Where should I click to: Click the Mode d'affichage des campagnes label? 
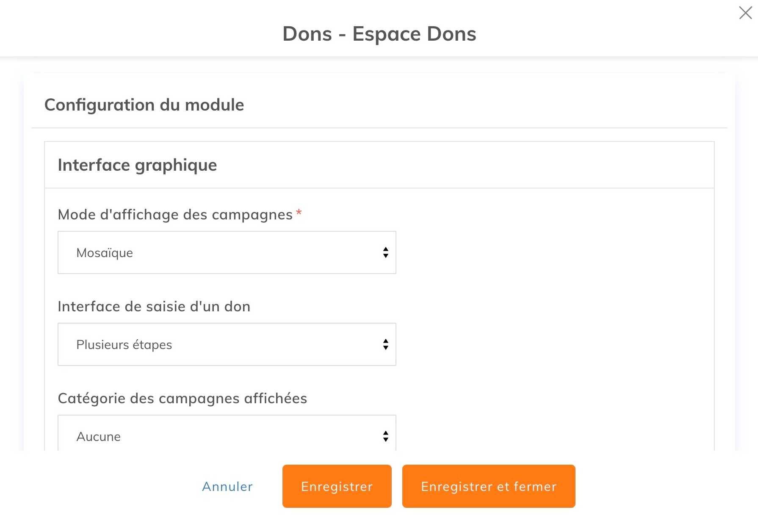[175, 215]
